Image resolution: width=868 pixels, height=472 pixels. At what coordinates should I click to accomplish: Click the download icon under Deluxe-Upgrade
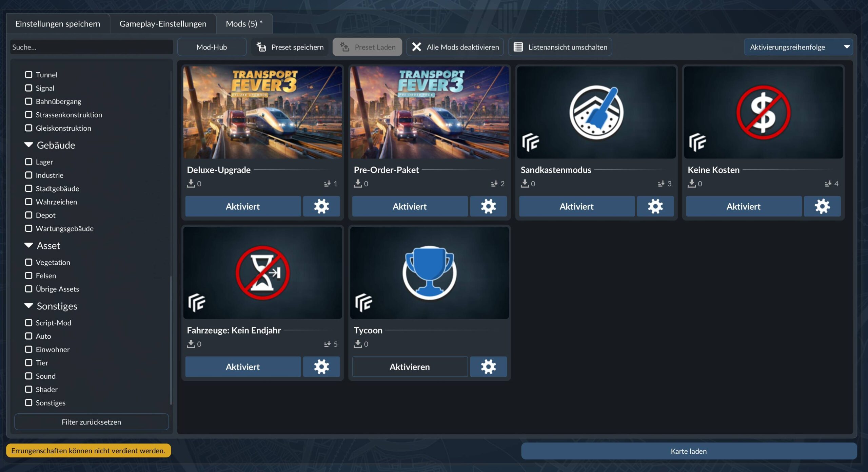tap(191, 184)
